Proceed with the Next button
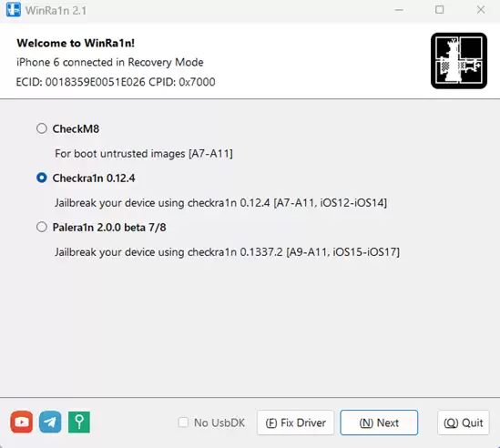The height and width of the screenshot is (448, 500). pos(379,423)
